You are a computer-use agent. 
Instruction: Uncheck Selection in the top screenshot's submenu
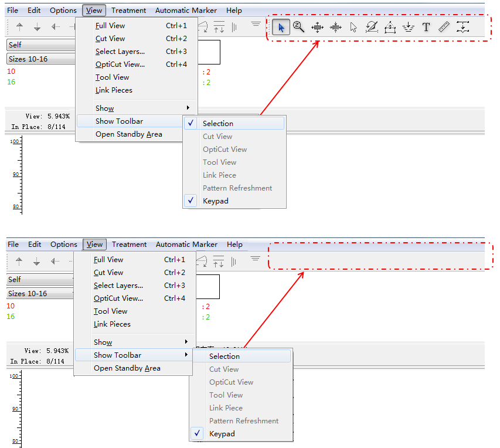[218, 124]
